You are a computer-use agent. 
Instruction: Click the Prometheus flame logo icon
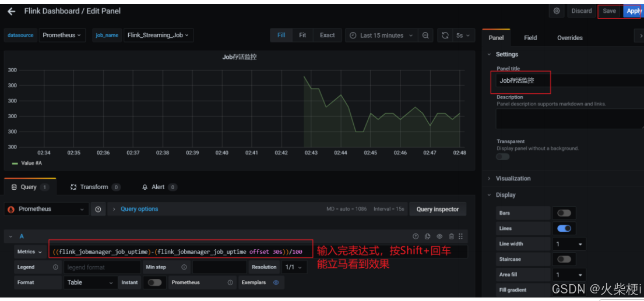(x=12, y=209)
